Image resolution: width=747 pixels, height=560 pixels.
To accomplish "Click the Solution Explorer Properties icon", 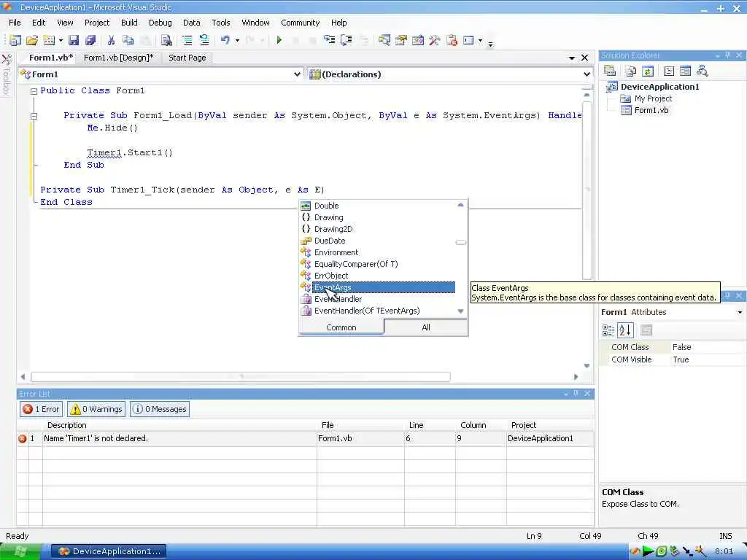I will tap(610, 71).
